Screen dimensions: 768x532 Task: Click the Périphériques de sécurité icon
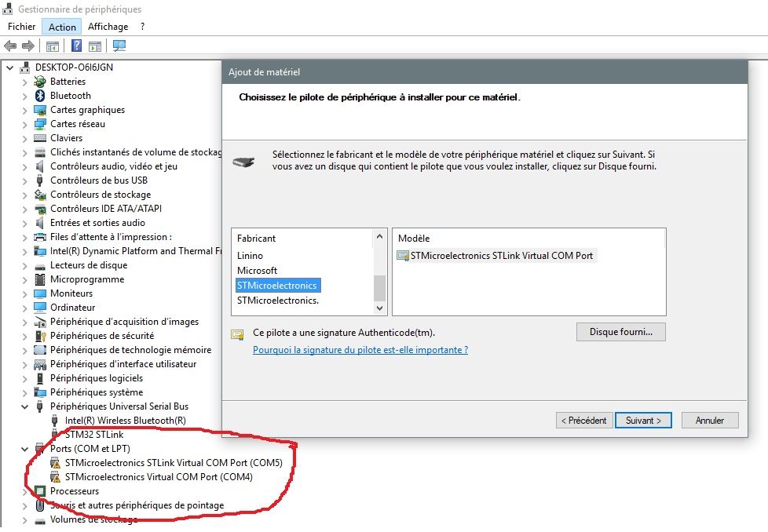pos(40,337)
